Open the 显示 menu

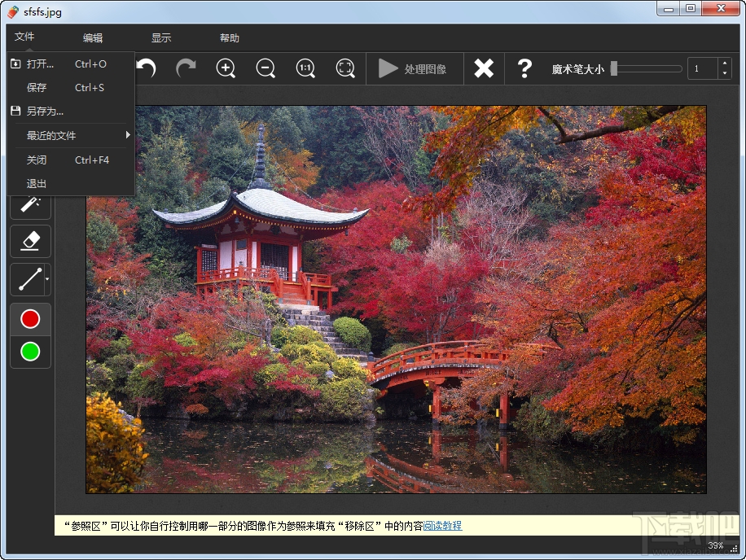pos(160,37)
